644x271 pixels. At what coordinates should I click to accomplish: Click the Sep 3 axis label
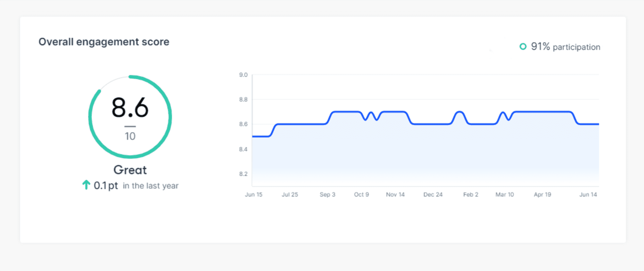tap(327, 195)
